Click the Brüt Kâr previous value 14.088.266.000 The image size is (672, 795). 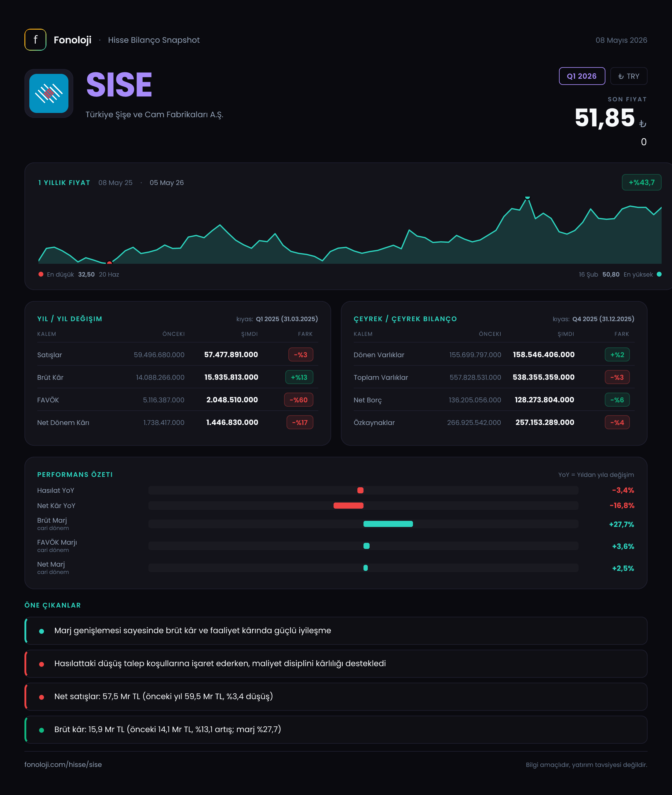coord(160,377)
